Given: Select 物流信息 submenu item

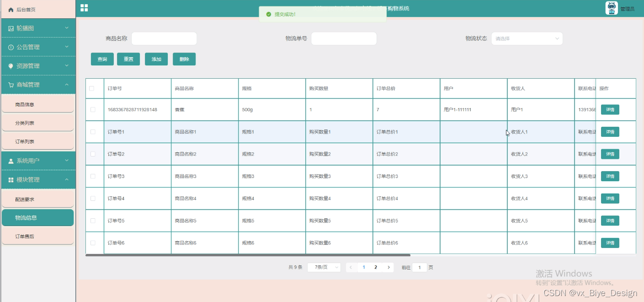Looking at the screenshot, I should [x=38, y=218].
